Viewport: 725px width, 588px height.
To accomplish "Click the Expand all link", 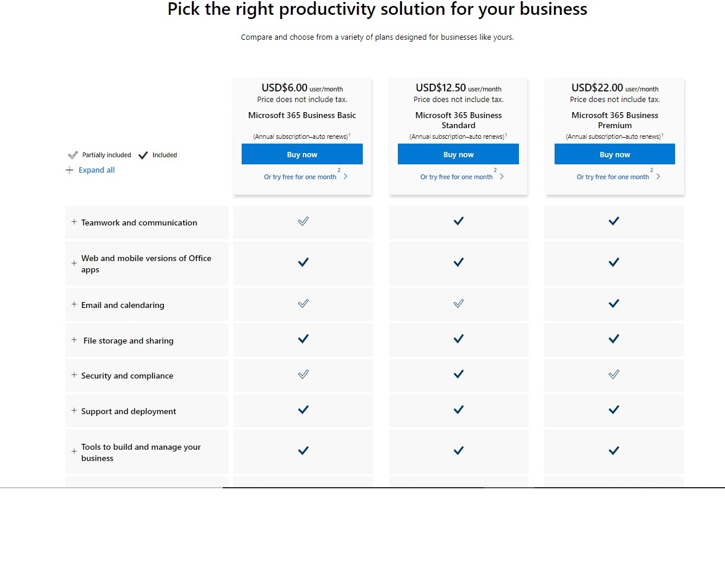I will (x=96, y=170).
